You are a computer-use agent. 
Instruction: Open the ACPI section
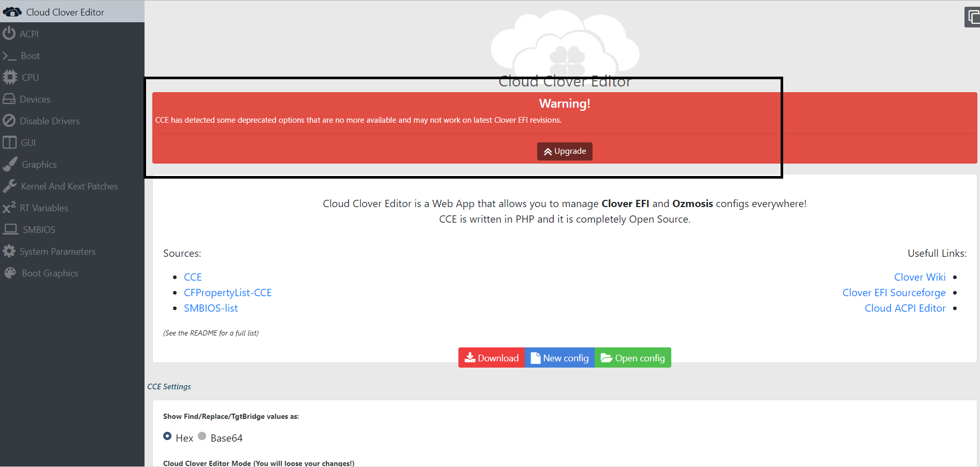coord(72,34)
